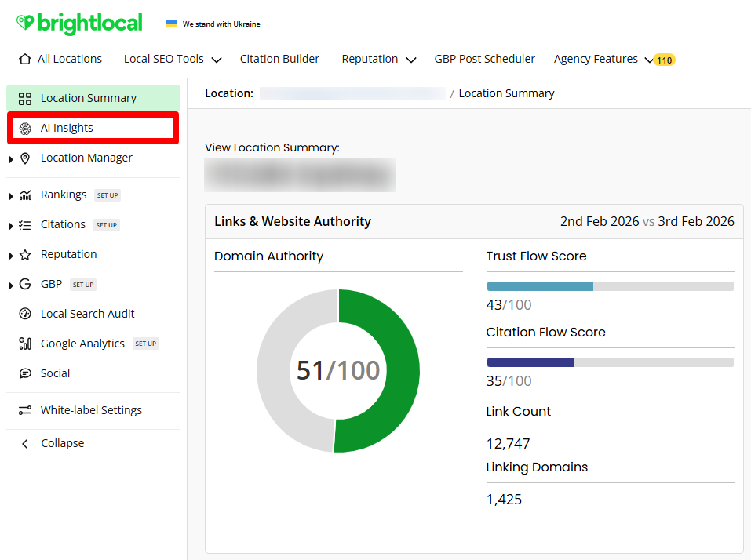Expand the Citations sidebar section
Image resolution: width=751 pixels, height=560 pixels.
10,226
